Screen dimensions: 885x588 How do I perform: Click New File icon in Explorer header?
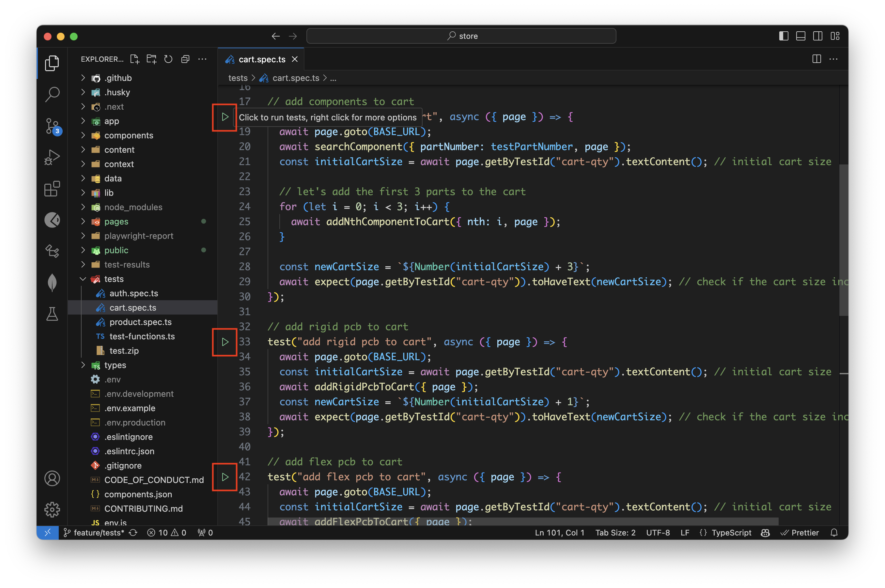(135, 59)
